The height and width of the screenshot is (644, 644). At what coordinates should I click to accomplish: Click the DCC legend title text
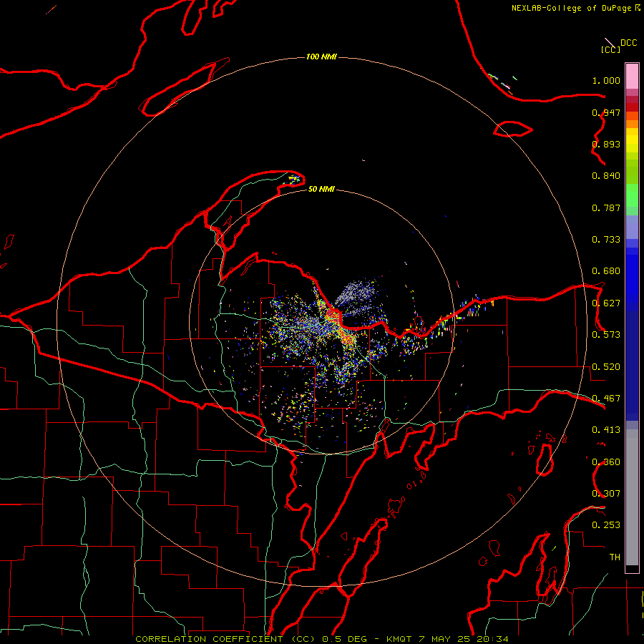click(x=629, y=43)
